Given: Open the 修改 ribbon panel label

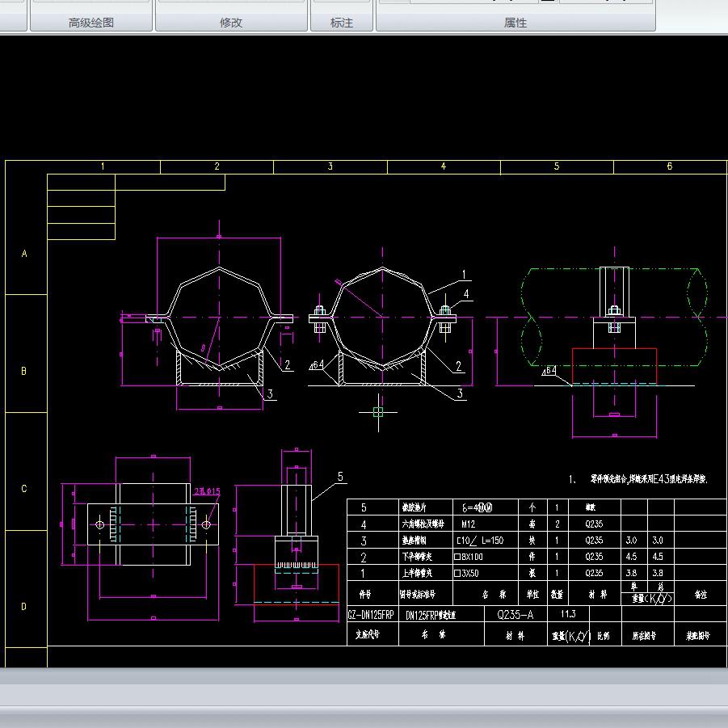Looking at the screenshot, I should 231,23.
